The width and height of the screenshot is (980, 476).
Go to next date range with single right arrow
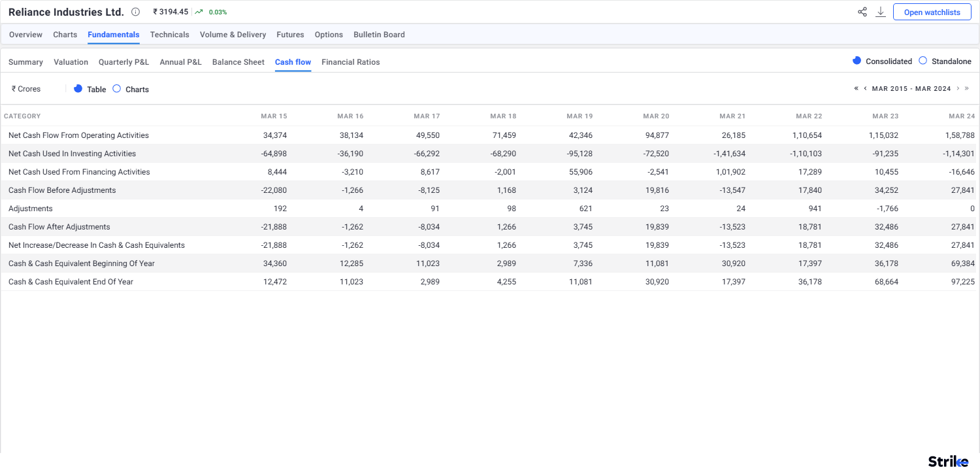coord(958,88)
